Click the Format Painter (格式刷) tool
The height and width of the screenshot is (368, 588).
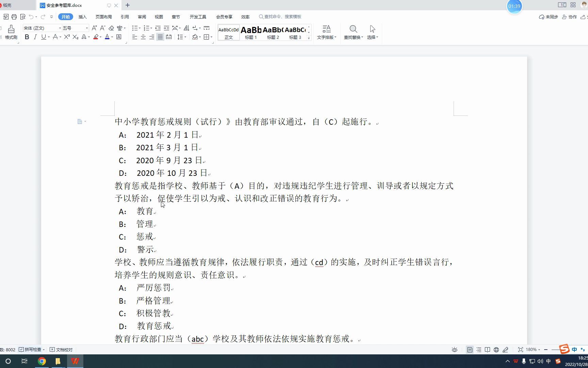[11, 32]
